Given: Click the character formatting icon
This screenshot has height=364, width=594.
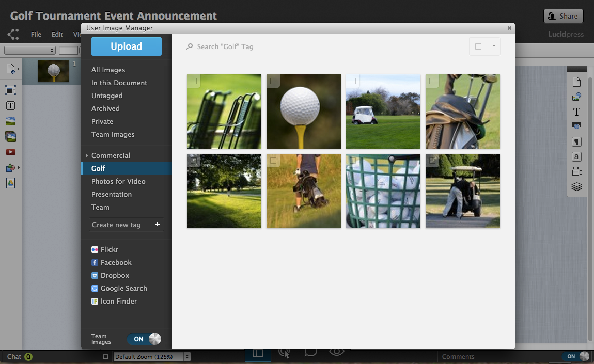Looking at the screenshot, I should (576, 156).
